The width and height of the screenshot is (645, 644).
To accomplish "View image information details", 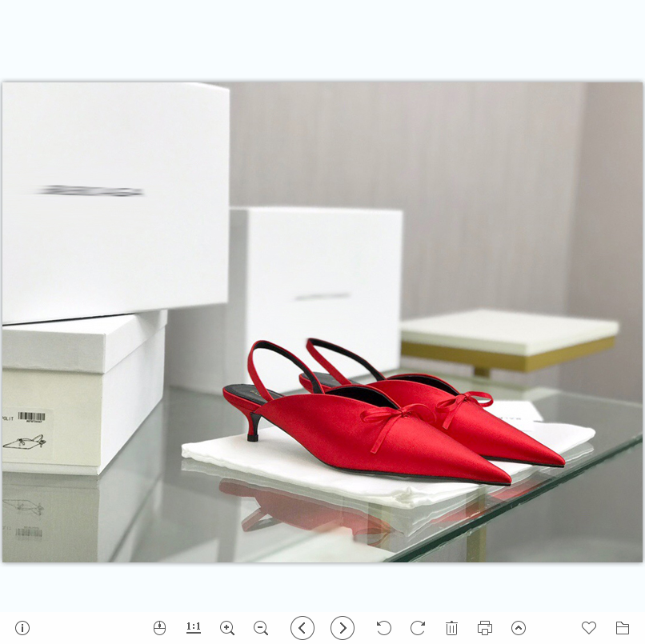I will pos(22,628).
